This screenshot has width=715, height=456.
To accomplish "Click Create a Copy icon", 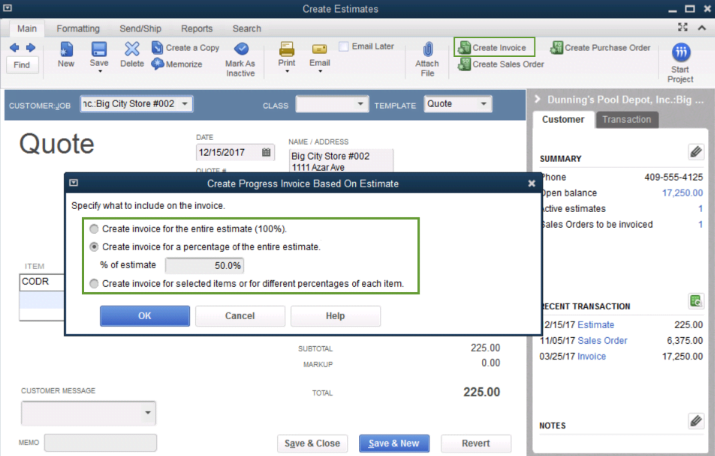I will tap(157, 47).
